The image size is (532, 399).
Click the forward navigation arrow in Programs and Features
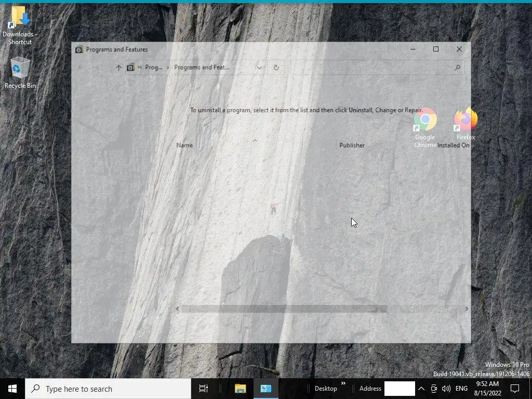pos(96,68)
